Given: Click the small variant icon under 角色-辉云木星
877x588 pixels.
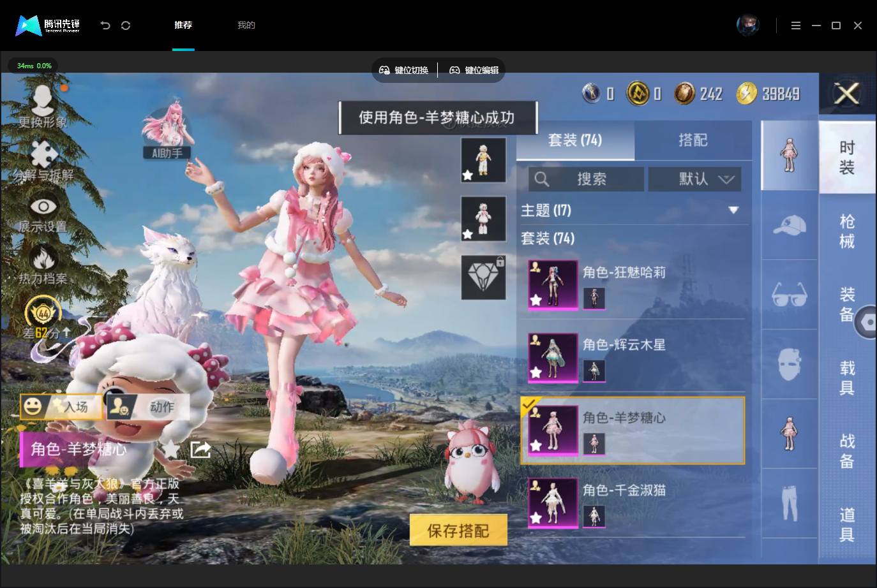Looking at the screenshot, I should [x=594, y=371].
